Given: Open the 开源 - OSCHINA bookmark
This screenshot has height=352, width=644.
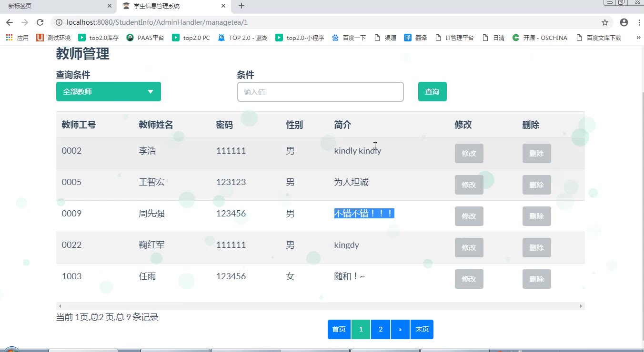Looking at the screenshot, I should point(540,38).
